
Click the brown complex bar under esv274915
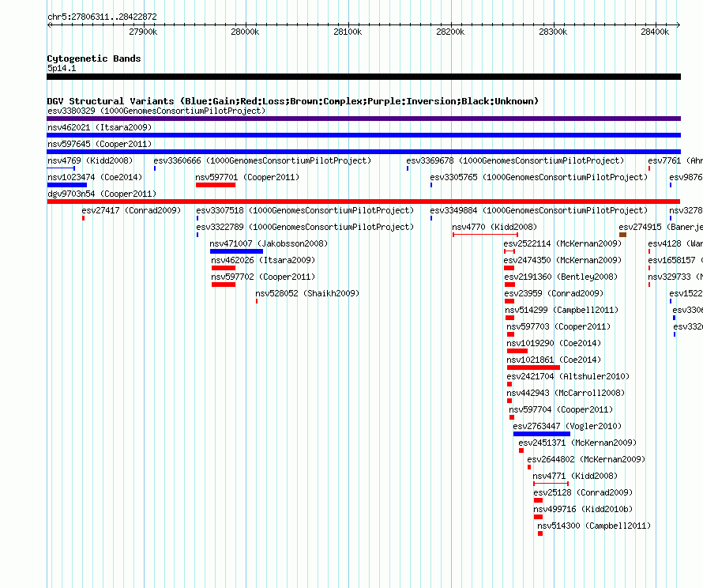point(622,235)
